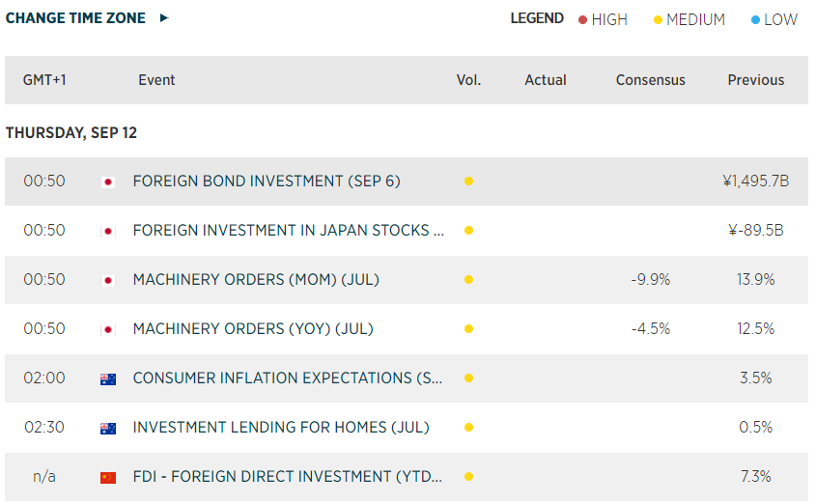The height and width of the screenshot is (504, 816).
Task: Click the Australia flag beside Consumer Inflation Expectations
Action: pyautogui.click(x=108, y=378)
